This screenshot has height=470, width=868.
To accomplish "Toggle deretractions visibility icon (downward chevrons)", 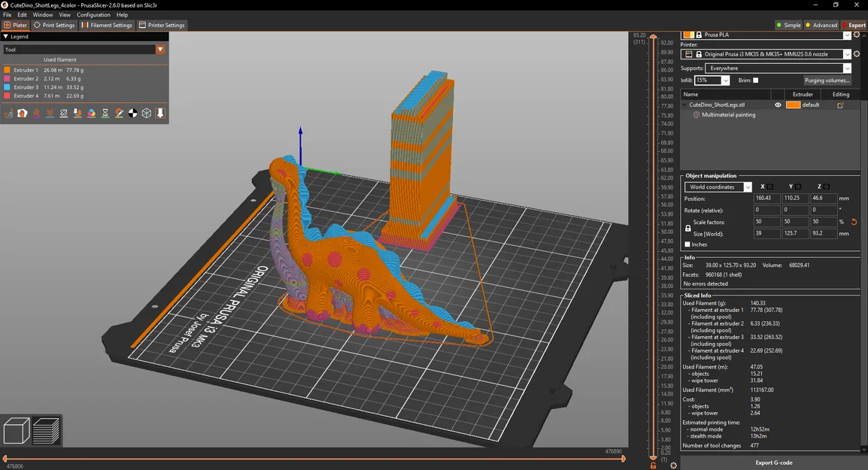I will pos(50,113).
